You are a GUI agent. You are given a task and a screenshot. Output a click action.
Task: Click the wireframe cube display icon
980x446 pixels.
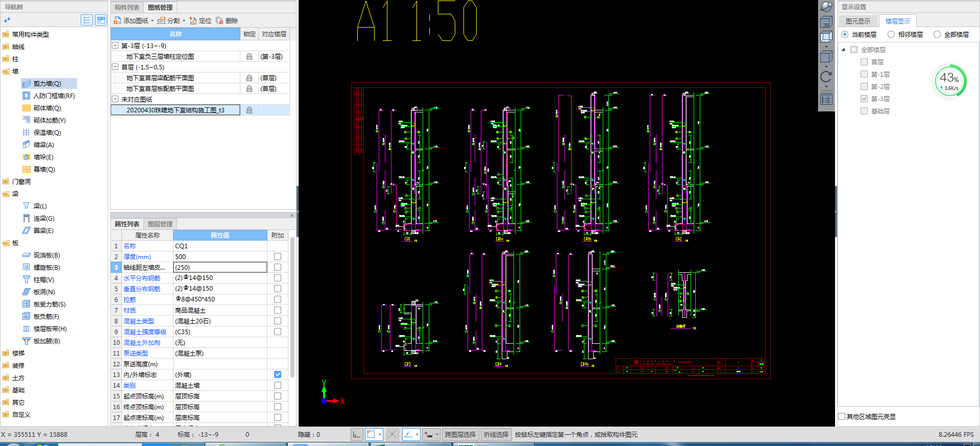point(826,37)
